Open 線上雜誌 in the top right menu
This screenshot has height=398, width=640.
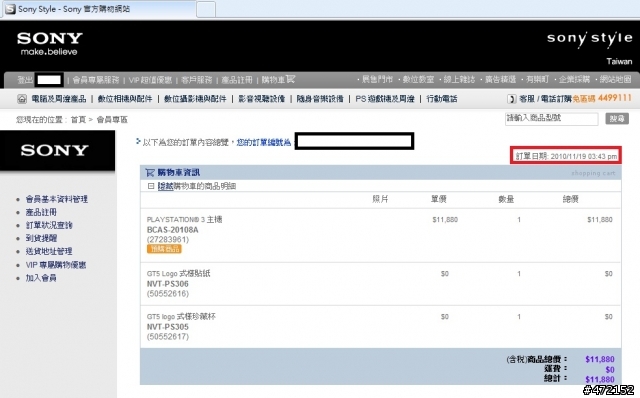[x=459, y=79]
